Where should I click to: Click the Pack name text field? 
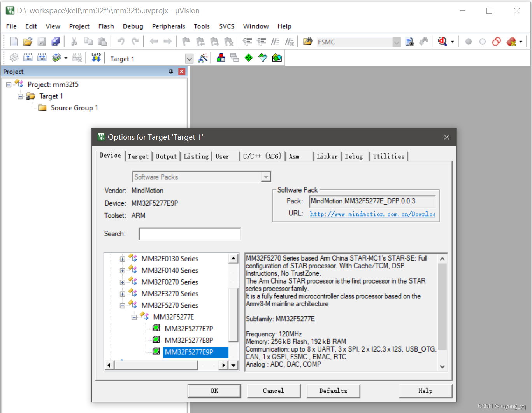(x=372, y=201)
